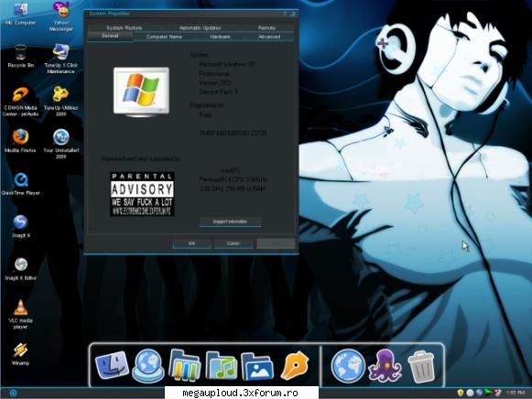The image size is (532, 399).
Task: Switch to the Advanced tab
Action: pos(269,37)
